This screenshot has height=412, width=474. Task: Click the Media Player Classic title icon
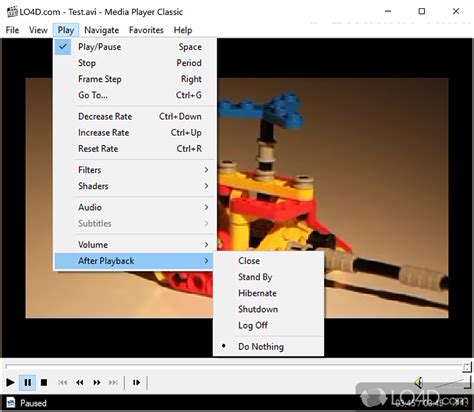coord(12,12)
